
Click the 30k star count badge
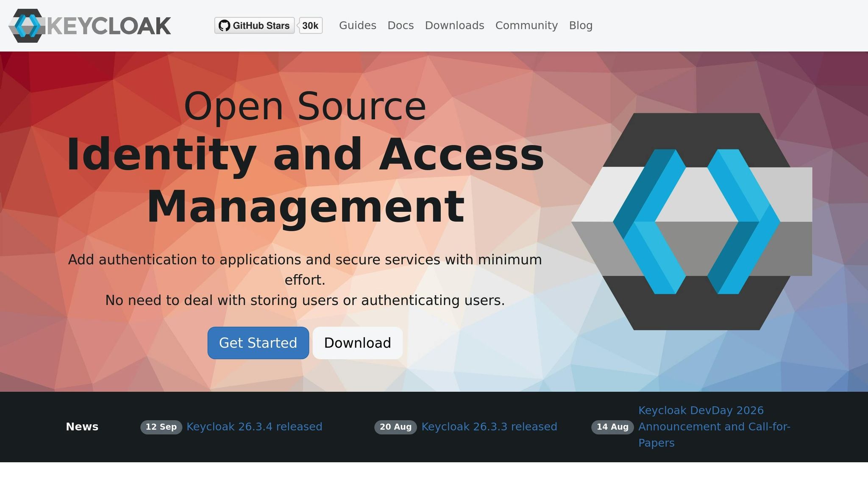pyautogui.click(x=310, y=25)
